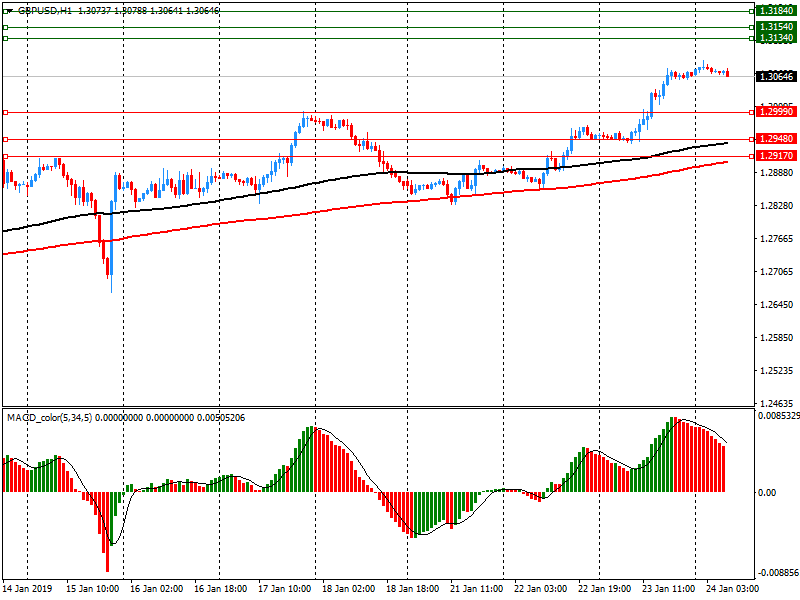Click the 16 Jan 02:00 time label
The width and height of the screenshot is (800, 600).
(x=156, y=588)
